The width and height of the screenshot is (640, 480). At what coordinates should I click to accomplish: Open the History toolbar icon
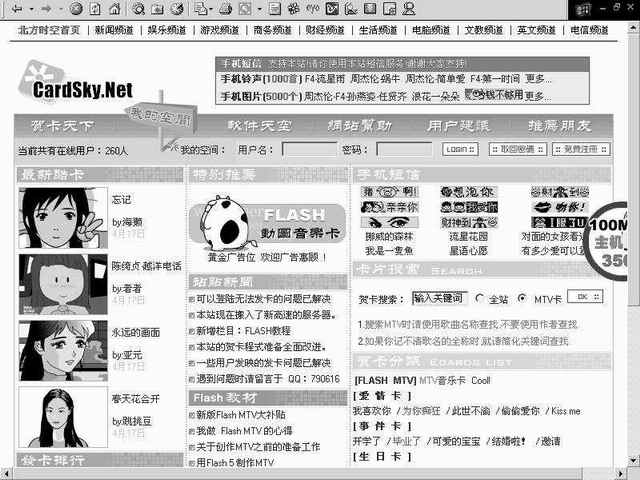pos(177,8)
